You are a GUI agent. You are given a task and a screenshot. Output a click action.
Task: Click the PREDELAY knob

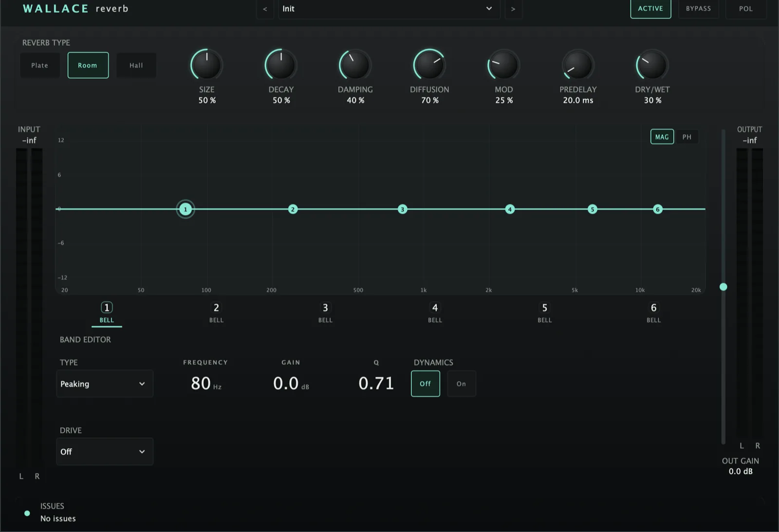[578, 65]
